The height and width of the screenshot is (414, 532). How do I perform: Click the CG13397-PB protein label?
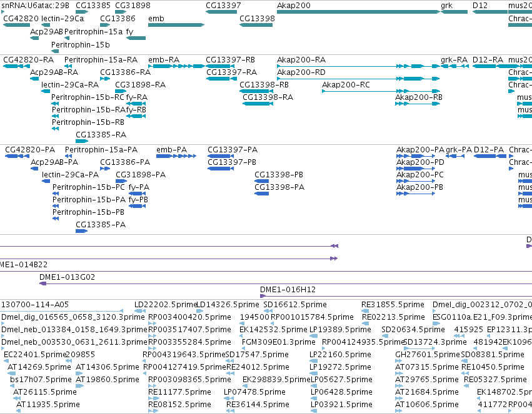click(232, 162)
